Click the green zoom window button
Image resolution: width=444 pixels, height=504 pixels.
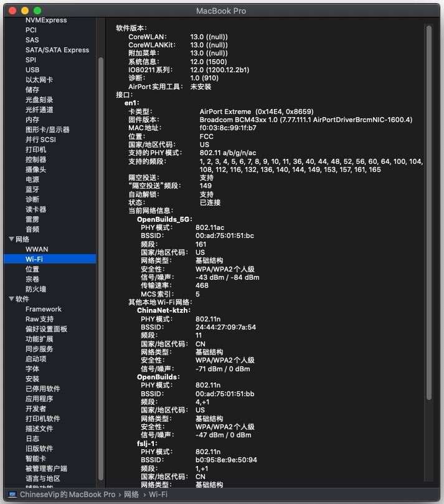tap(37, 11)
